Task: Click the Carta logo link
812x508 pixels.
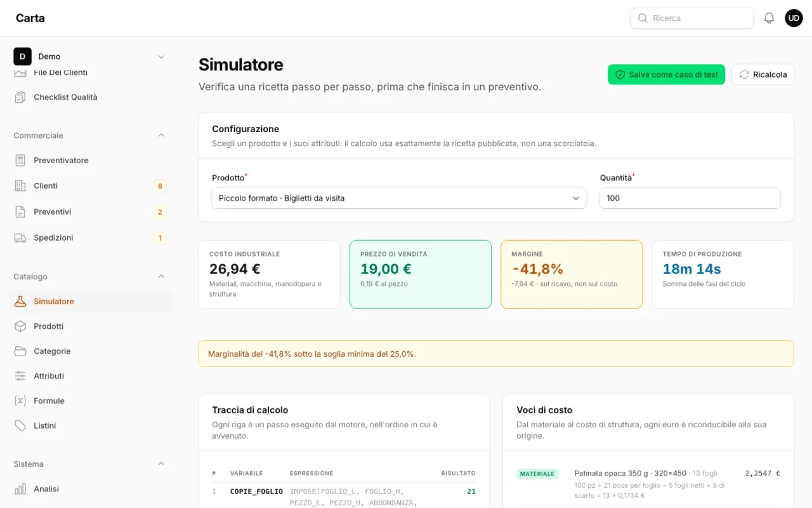Action: tap(30, 18)
